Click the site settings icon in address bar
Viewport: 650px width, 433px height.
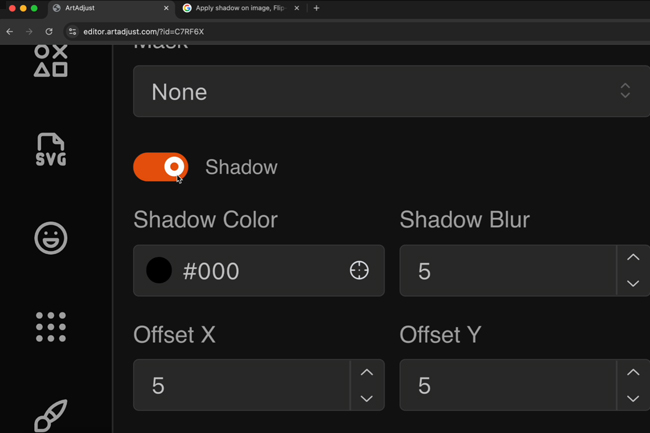tap(73, 31)
